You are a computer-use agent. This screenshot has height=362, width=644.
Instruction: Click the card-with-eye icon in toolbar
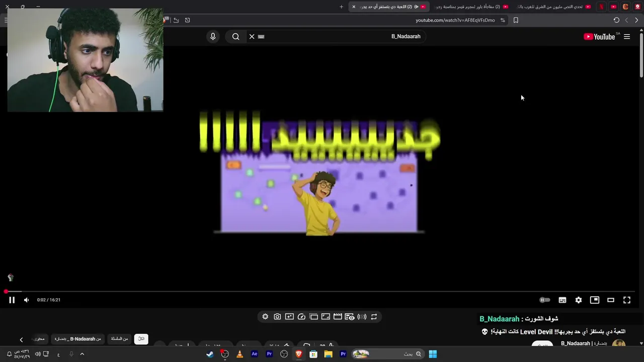pos(350,317)
